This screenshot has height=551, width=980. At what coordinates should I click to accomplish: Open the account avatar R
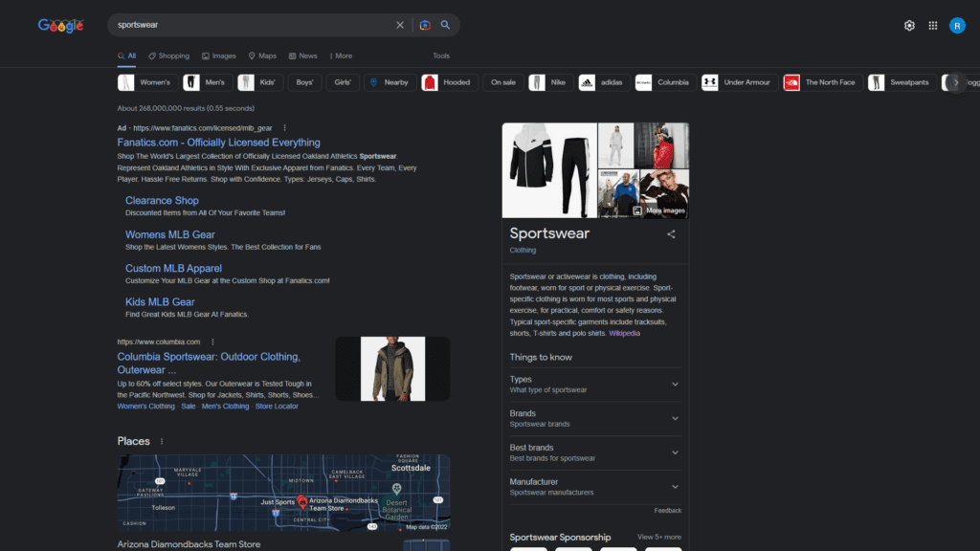(x=957, y=26)
